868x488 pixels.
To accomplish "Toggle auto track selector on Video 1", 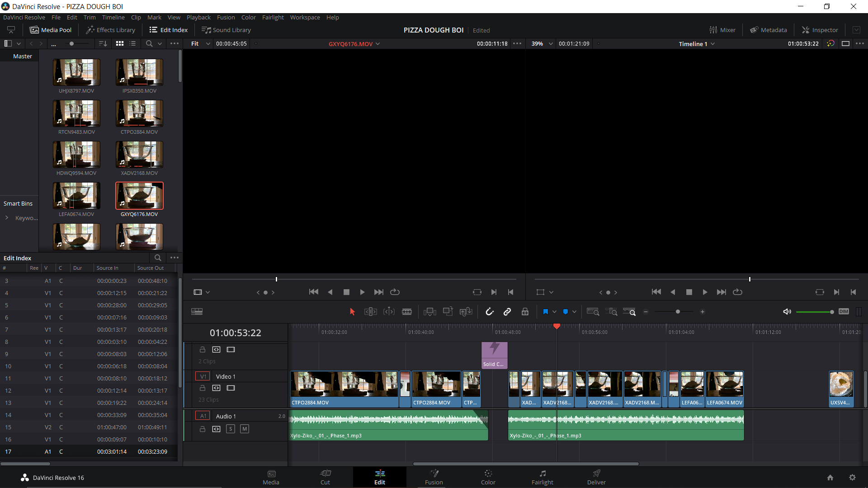I will point(217,388).
